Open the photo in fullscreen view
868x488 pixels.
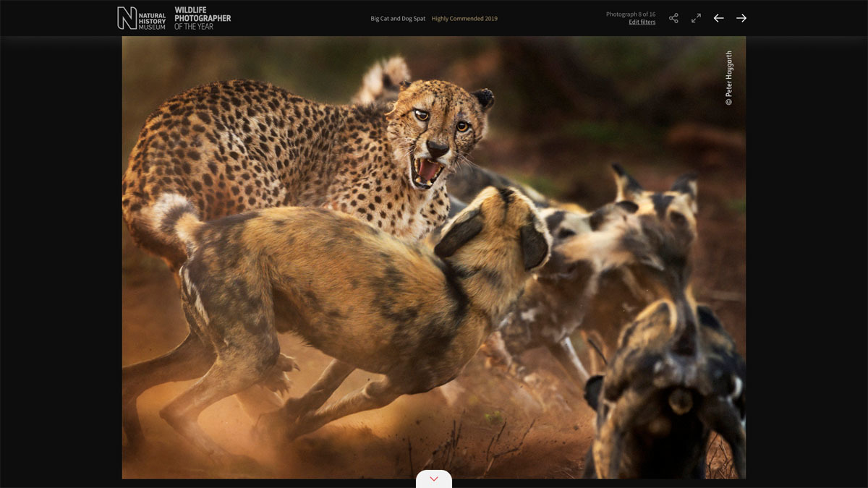[x=696, y=18]
